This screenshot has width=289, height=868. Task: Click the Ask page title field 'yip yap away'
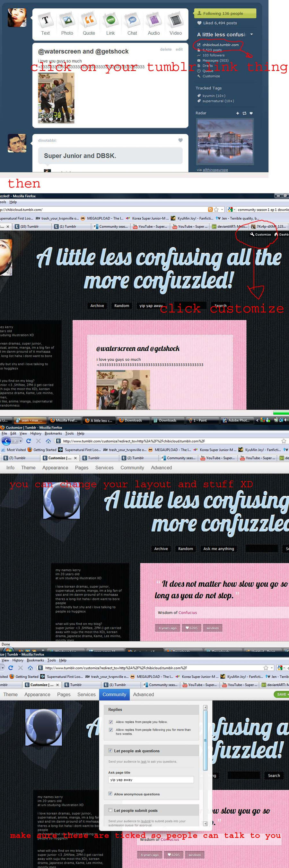coord(151,780)
